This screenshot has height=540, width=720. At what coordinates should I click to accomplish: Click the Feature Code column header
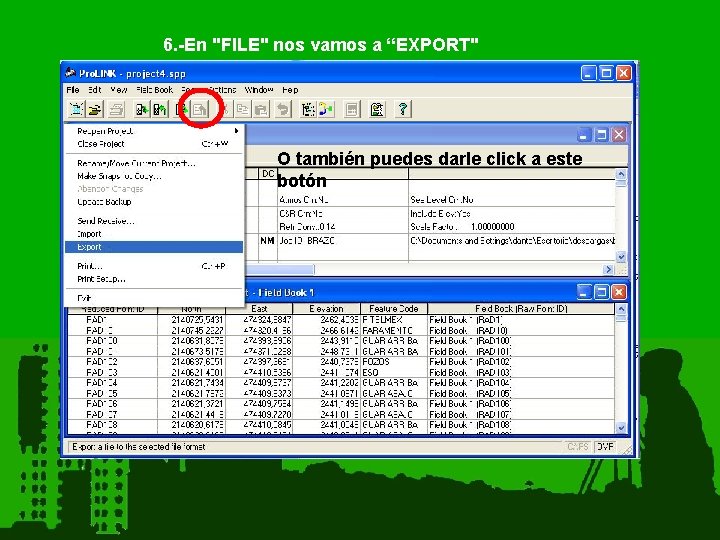click(394, 309)
